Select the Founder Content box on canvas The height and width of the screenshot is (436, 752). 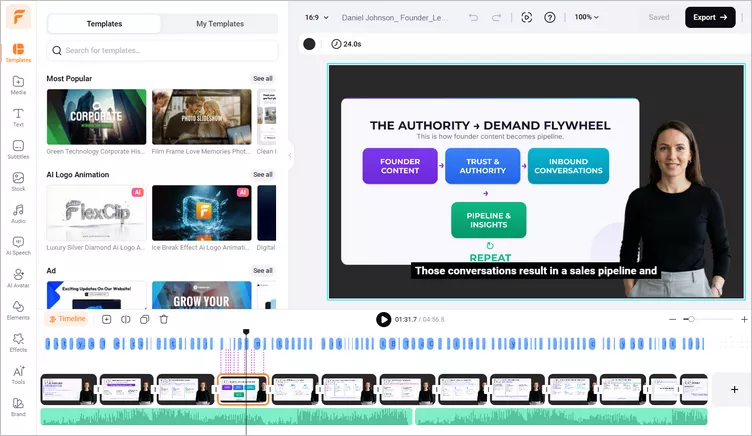400,166
